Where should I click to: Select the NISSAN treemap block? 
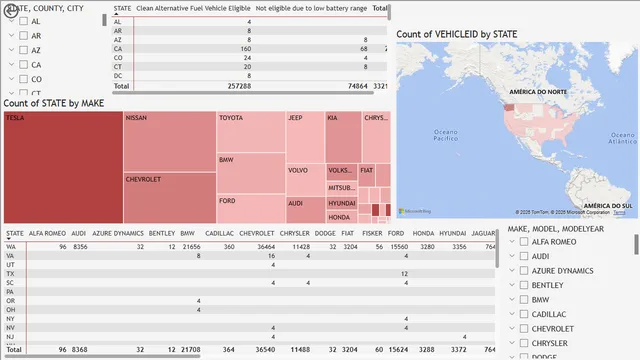(x=170, y=142)
